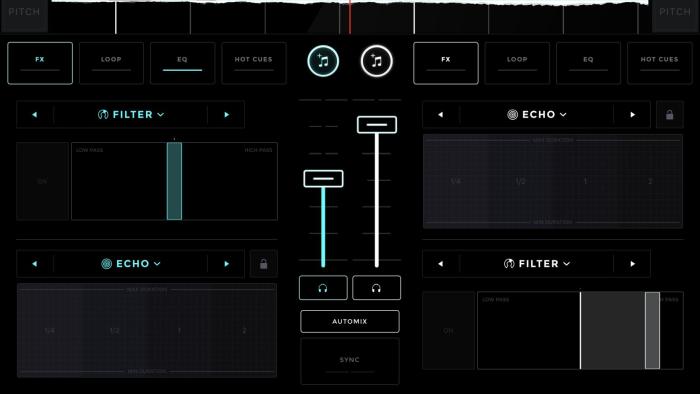This screenshot has width=700, height=394.
Task: Click the right channel volume fader handle
Action: tap(377, 124)
